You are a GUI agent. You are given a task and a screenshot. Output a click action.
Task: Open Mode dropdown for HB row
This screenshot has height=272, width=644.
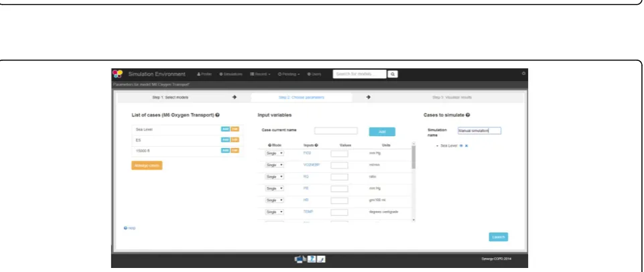[x=274, y=200]
